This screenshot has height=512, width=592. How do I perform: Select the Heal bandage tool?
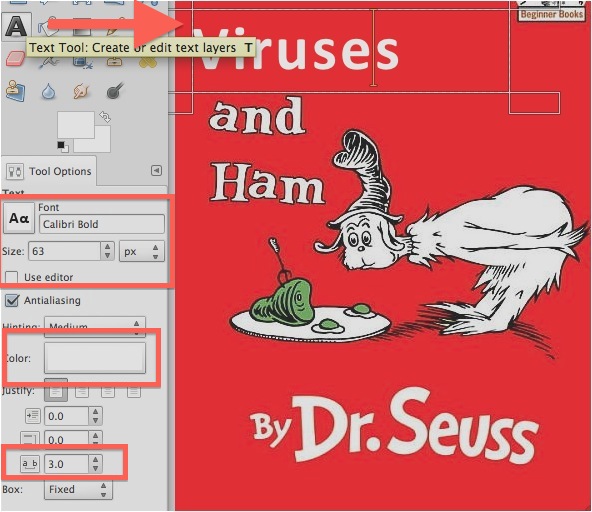[x=148, y=61]
